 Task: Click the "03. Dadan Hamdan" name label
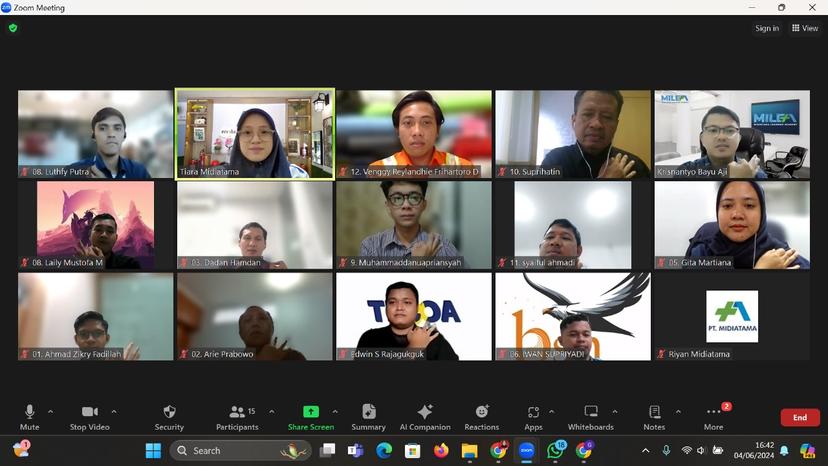(x=225, y=263)
